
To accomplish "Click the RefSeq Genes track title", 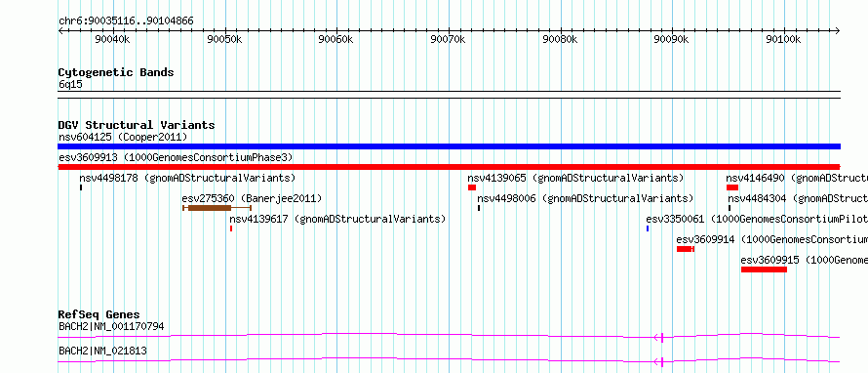I will [99, 314].
